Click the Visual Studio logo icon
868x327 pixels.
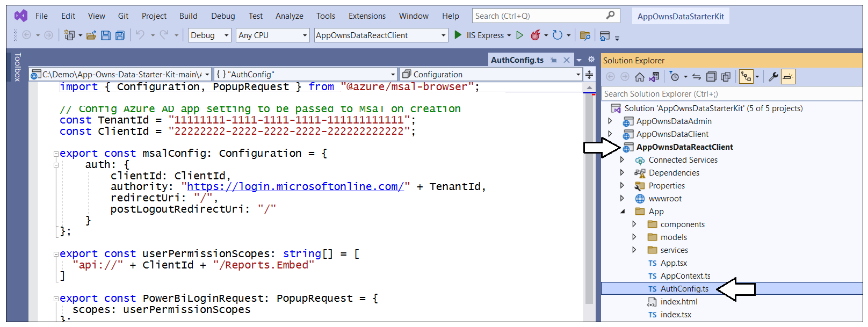pos(21,16)
